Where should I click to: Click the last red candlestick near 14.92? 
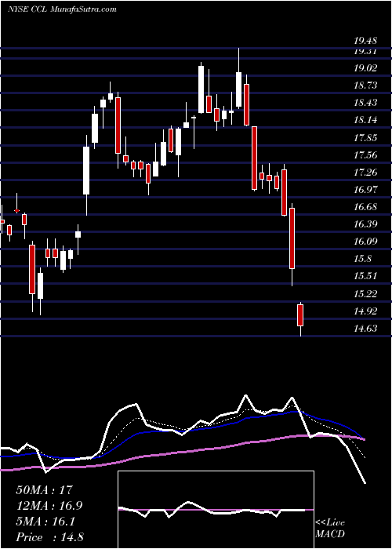300,315
